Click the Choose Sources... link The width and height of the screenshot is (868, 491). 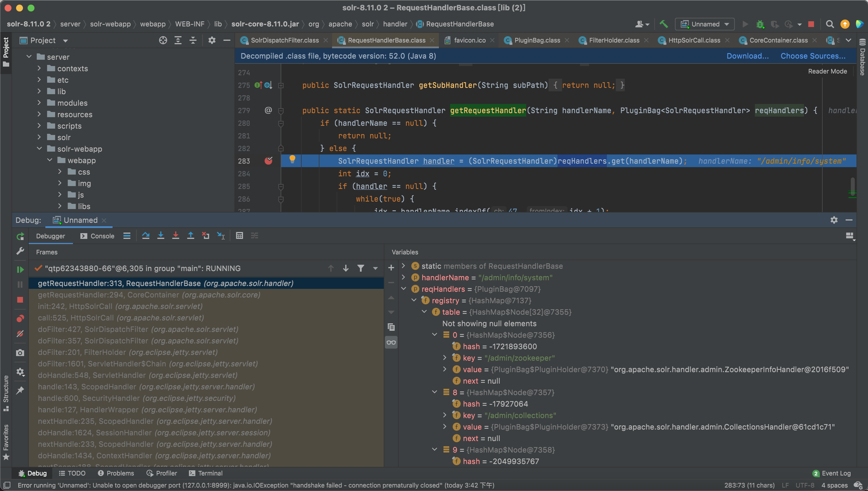813,56
